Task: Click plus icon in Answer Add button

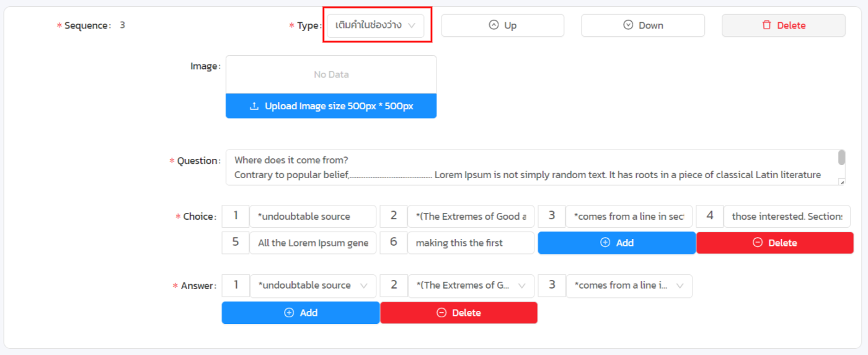Action: coord(289,313)
